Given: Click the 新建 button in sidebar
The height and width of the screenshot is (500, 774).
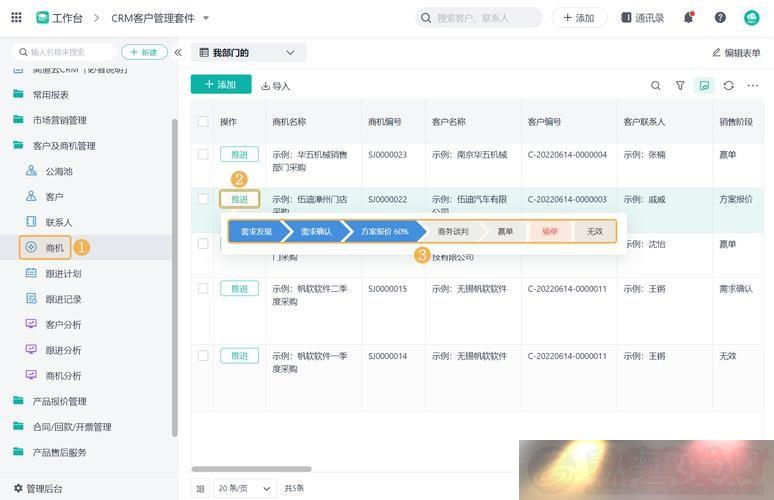Looking at the screenshot, I should 144,52.
